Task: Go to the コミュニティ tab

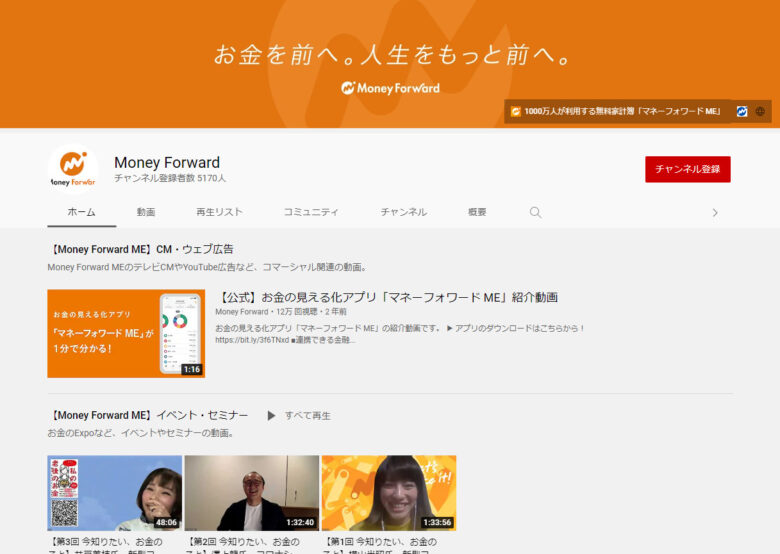Action: click(x=311, y=212)
